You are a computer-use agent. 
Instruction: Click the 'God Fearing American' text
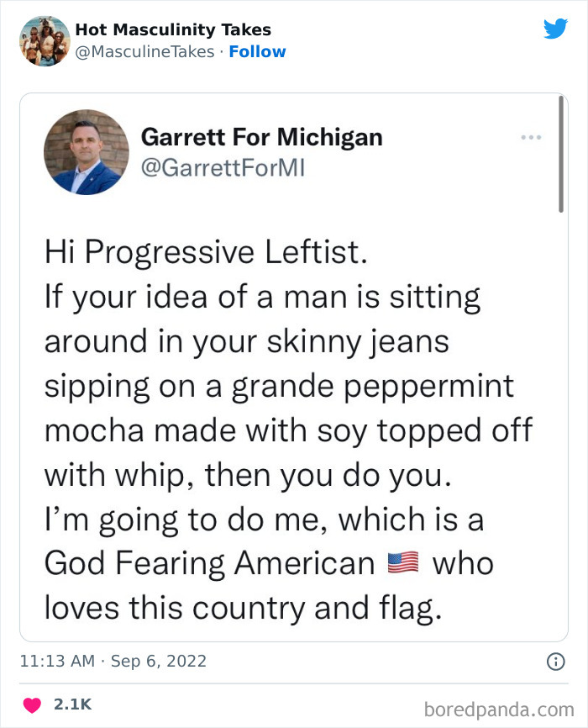point(209,563)
